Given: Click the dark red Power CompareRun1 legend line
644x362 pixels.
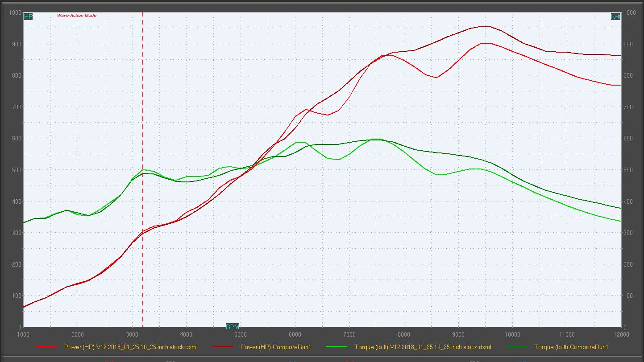Looking at the screenshot, I should [x=222, y=347].
